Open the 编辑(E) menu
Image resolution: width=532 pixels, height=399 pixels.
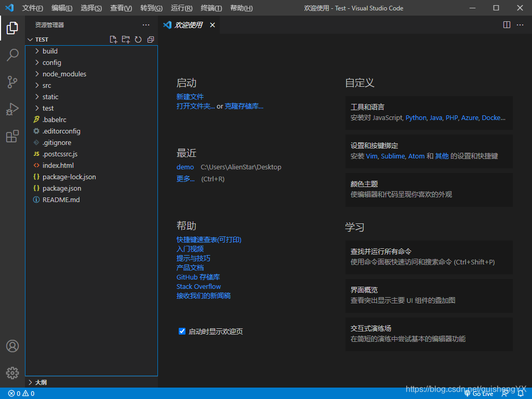tap(62, 8)
